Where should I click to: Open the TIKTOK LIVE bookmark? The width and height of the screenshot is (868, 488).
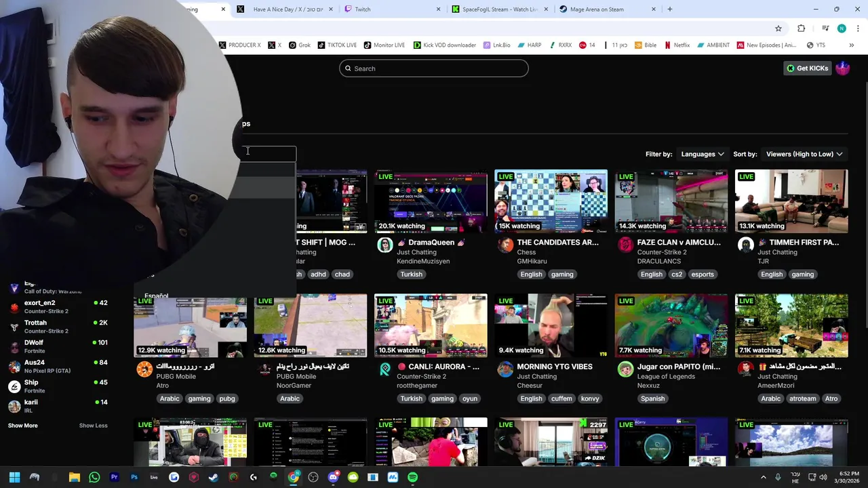337,45
